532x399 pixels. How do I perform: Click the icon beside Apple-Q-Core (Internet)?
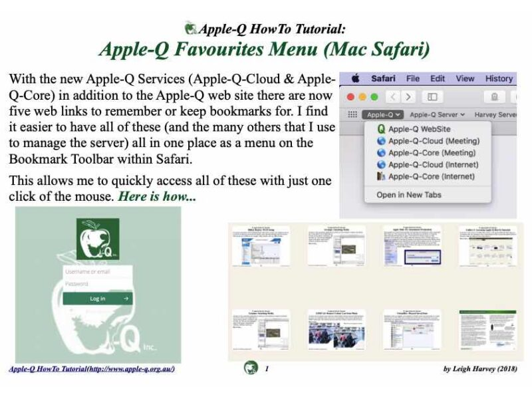tap(381, 176)
